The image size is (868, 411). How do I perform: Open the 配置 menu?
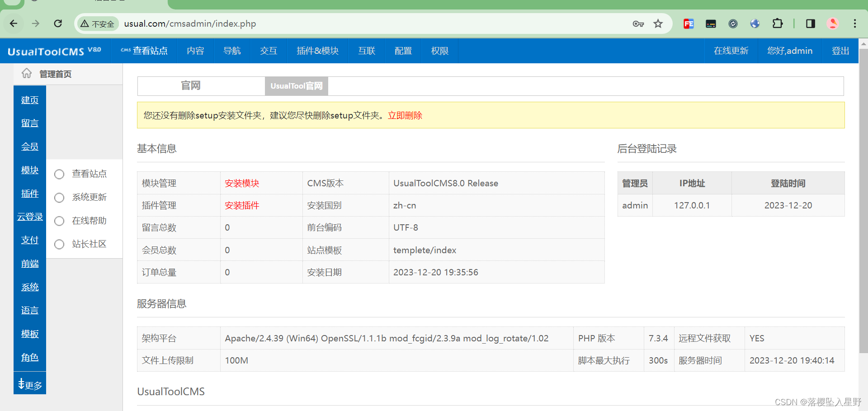click(403, 51)
